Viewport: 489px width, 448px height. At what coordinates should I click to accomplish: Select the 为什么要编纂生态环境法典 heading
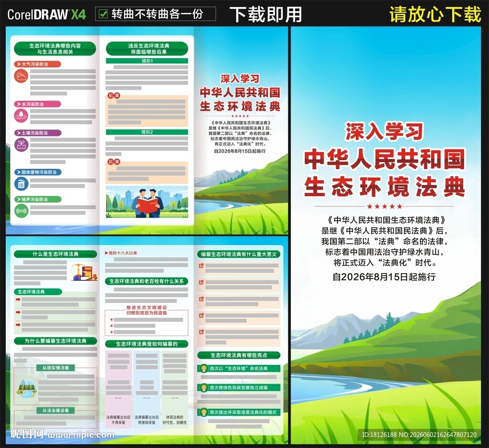[x=55, y=341]
